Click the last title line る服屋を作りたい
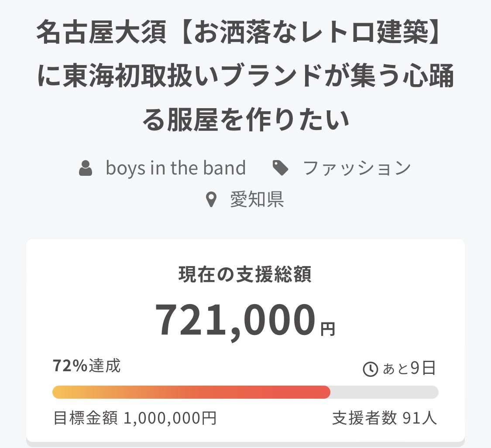 click(245, 119)
